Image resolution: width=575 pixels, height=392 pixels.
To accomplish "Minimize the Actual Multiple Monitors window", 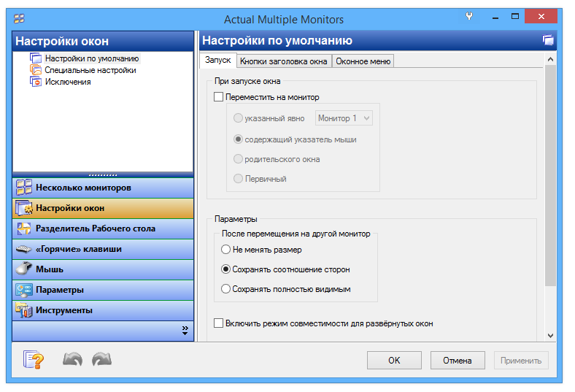I will coord(495,17).
